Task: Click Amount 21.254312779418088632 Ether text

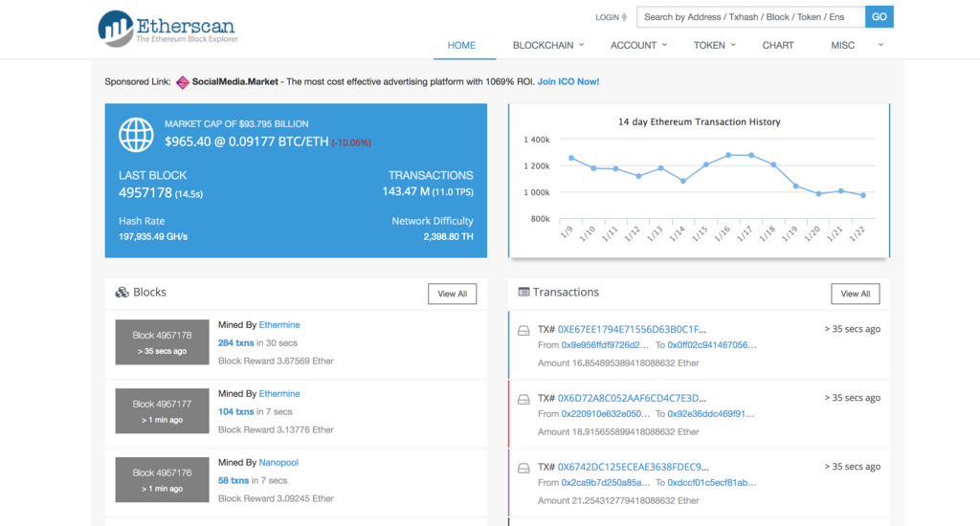Action: 618,500
